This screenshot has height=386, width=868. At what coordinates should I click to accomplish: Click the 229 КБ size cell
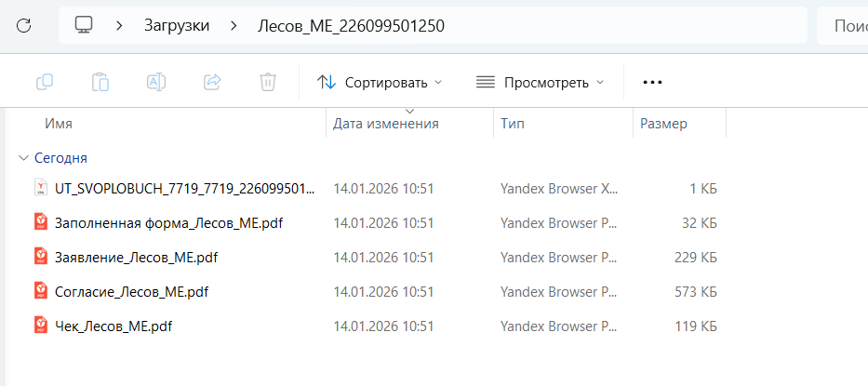(x=696, y=257)
